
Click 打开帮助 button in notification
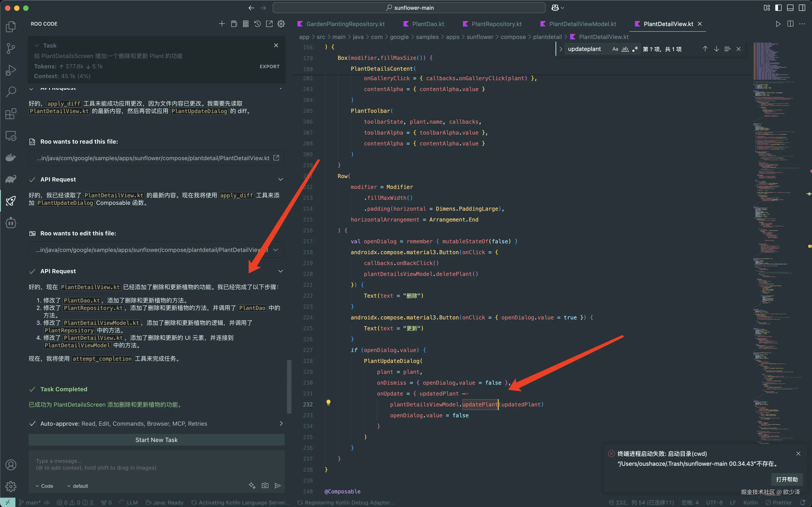[787, 479]
